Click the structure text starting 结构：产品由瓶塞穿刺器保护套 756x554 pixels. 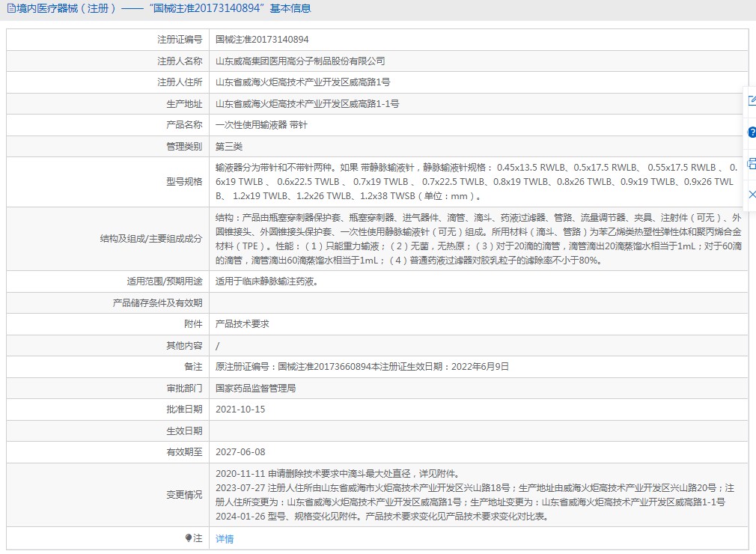478,239
